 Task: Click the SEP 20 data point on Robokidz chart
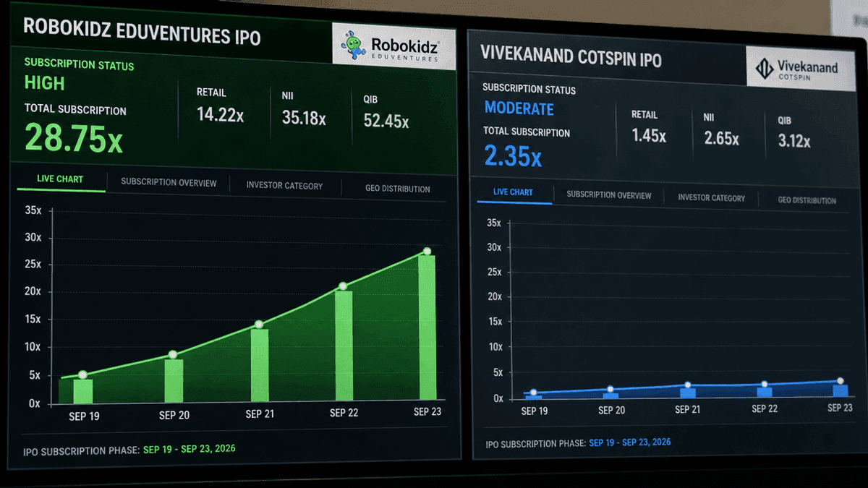173,355
